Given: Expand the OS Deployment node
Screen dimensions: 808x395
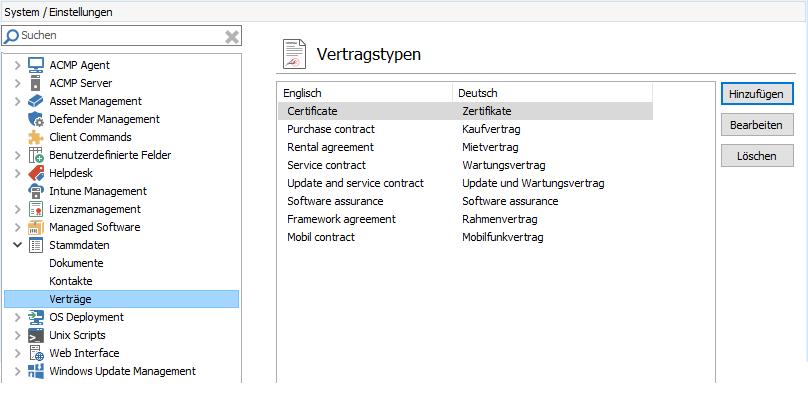Looking at the screenshot, I should (x=17, y=318).
